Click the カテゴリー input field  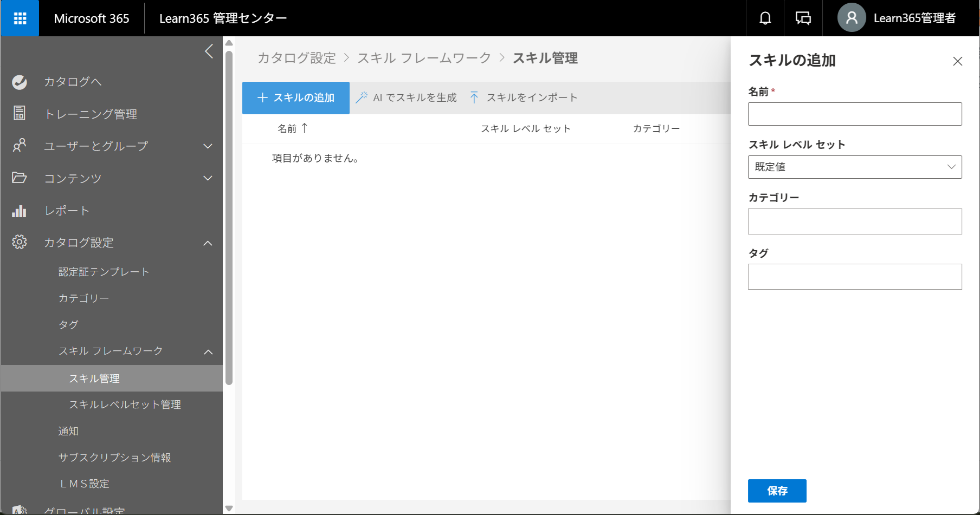click(855, 221)
